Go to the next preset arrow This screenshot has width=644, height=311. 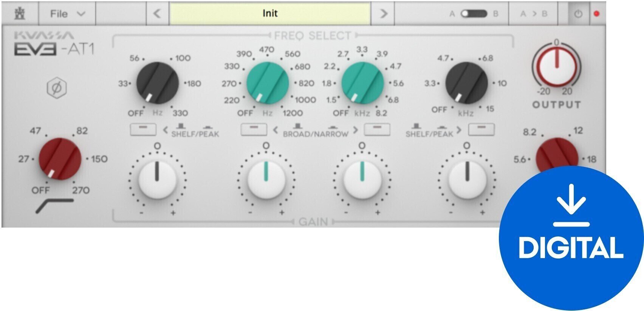(x=383, y=14)
